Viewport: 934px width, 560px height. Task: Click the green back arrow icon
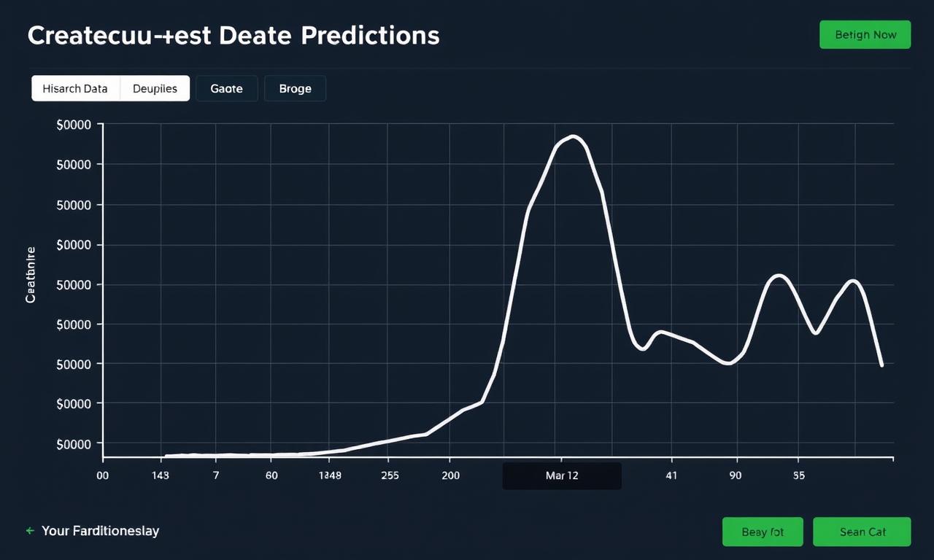pyautogui.click(x=30, y=531)
